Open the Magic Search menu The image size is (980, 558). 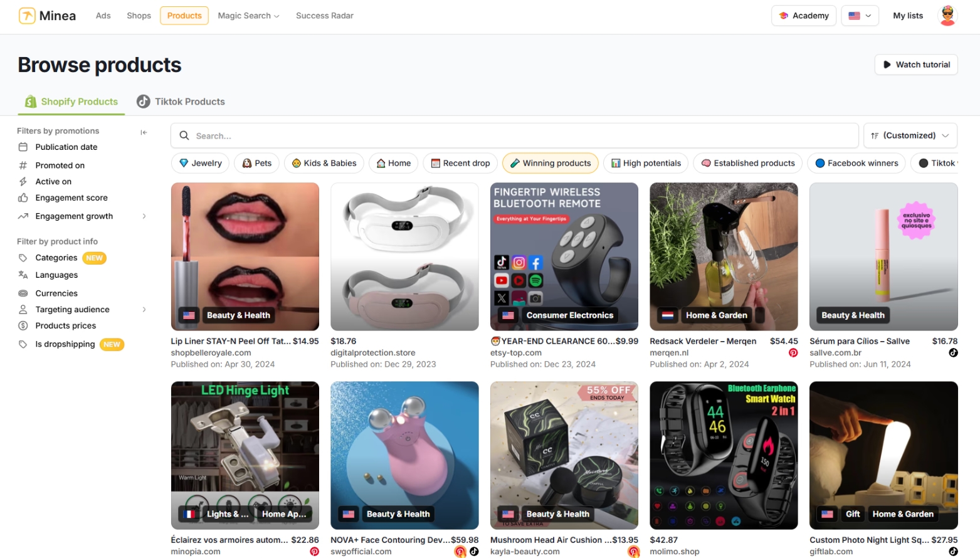(x=248, y=16)
